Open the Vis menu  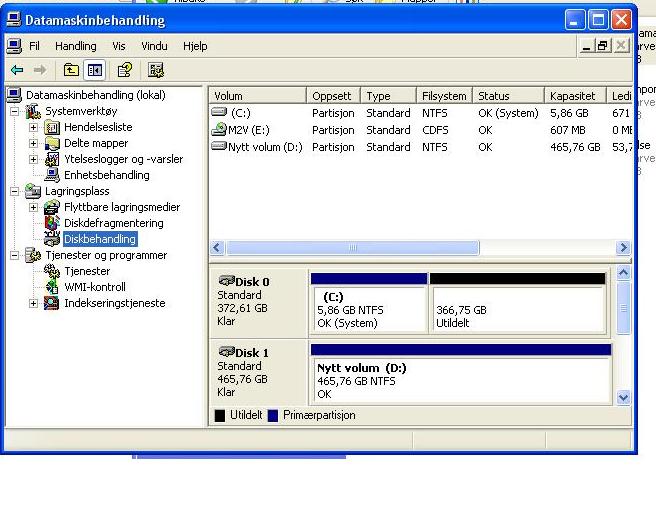click(x=119, y=46)
